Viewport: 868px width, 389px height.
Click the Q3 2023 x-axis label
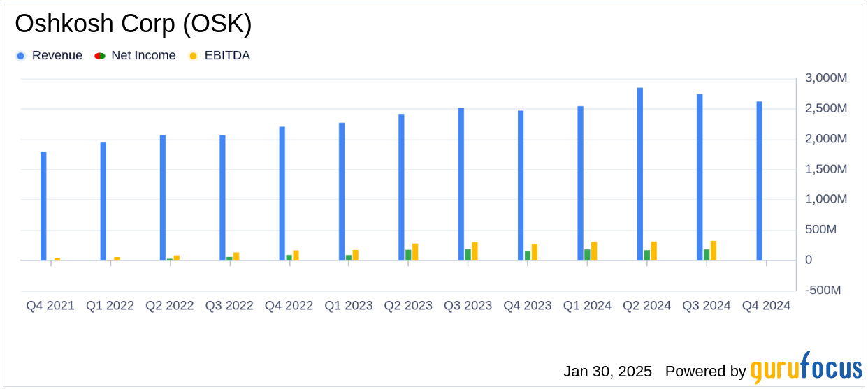tap(468, 306)
